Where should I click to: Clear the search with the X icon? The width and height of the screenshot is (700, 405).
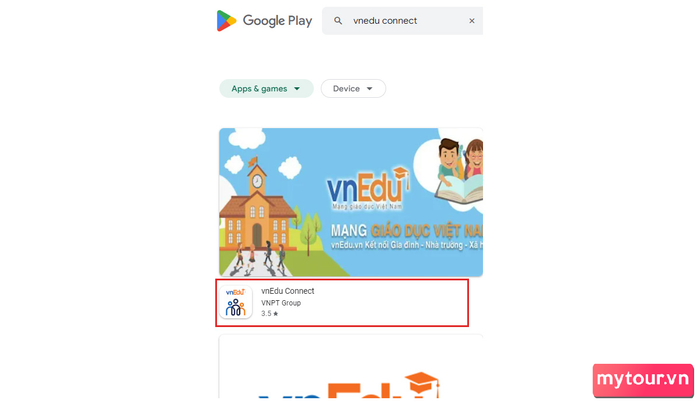472,21
